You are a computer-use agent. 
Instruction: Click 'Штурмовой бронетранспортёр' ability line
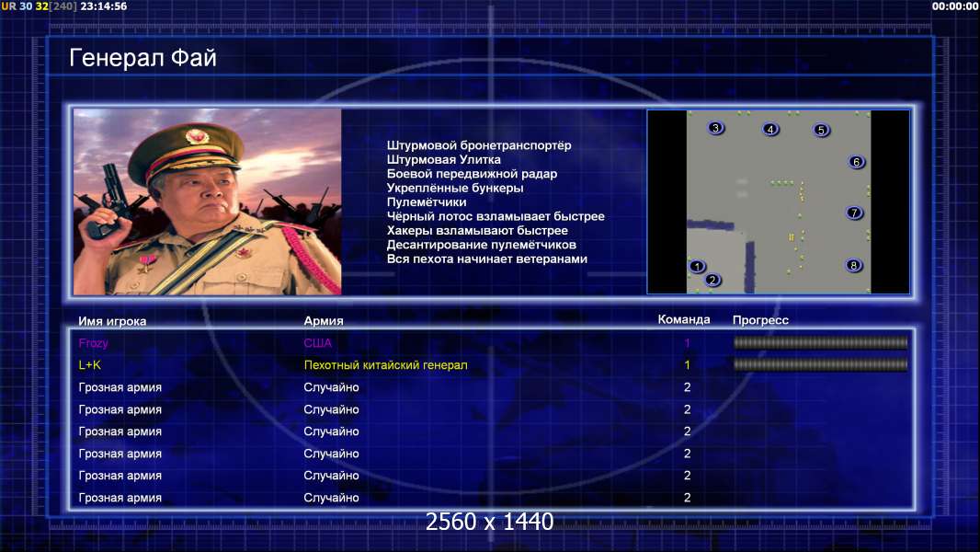point(479,145)
